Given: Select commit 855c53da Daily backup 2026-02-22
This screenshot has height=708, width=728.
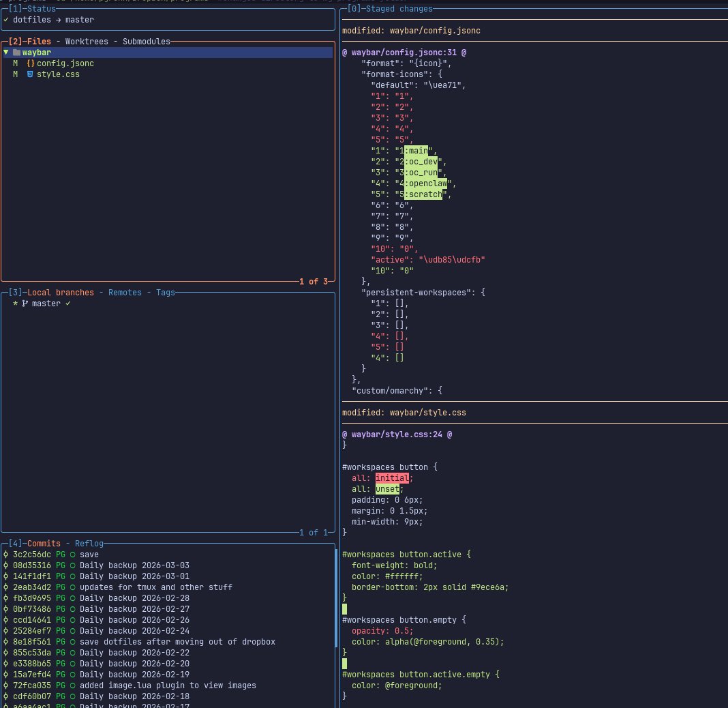Looking at the screenshot, I should point(168,653).
